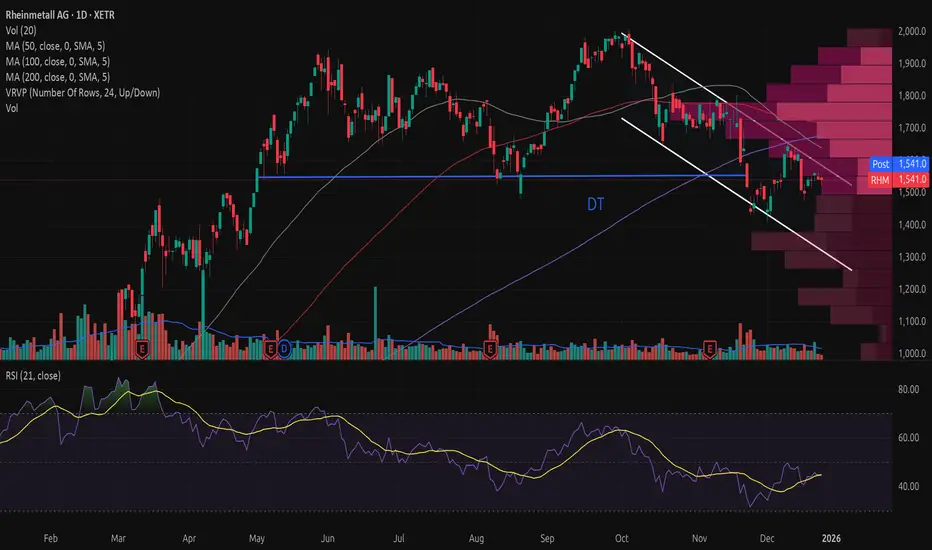
Task: Click the Feb label on time axis
Action: pyautogui.click(x=51, y=538)
